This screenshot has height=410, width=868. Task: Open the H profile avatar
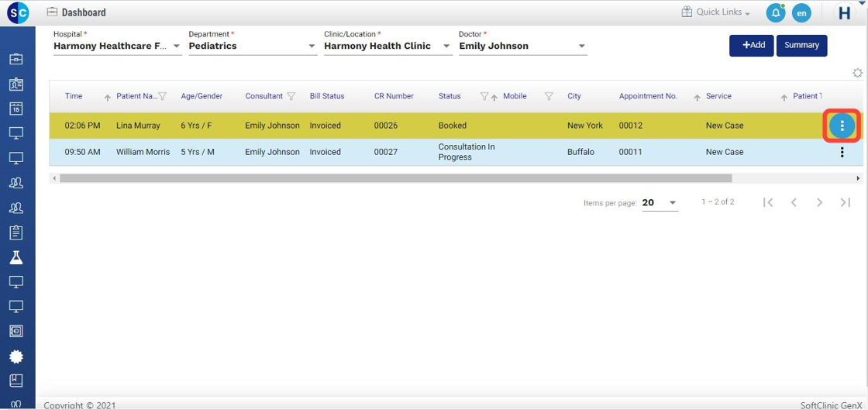[x=844, y=12]
